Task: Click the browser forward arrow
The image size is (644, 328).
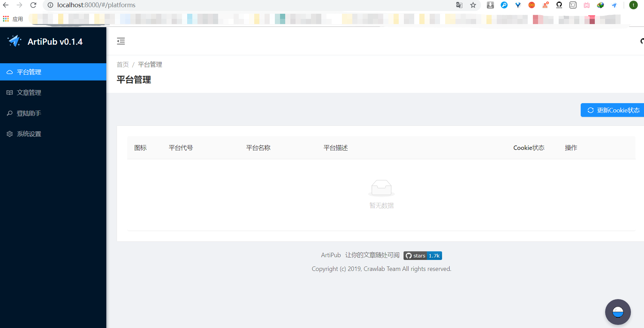Action: click(x=20, y=5)
